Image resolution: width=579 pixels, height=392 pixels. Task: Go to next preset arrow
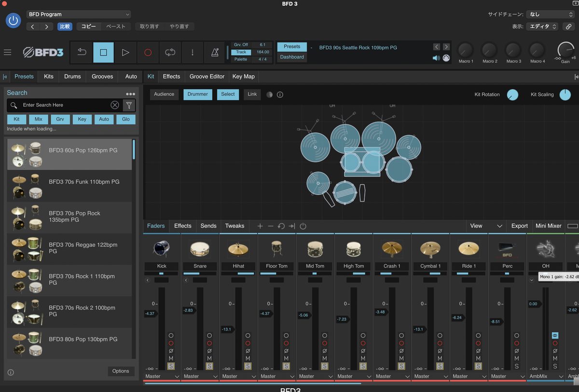pyautogui.click(x=446, y=47)
